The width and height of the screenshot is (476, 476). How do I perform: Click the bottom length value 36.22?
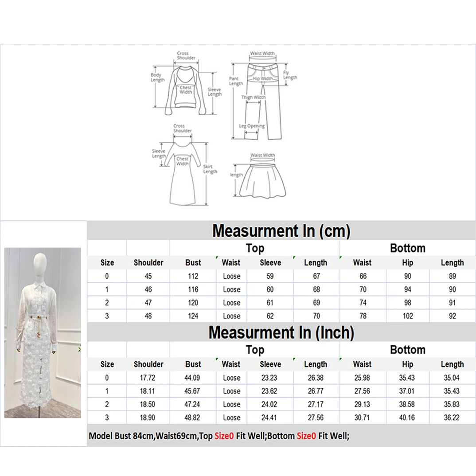(452, 418)
